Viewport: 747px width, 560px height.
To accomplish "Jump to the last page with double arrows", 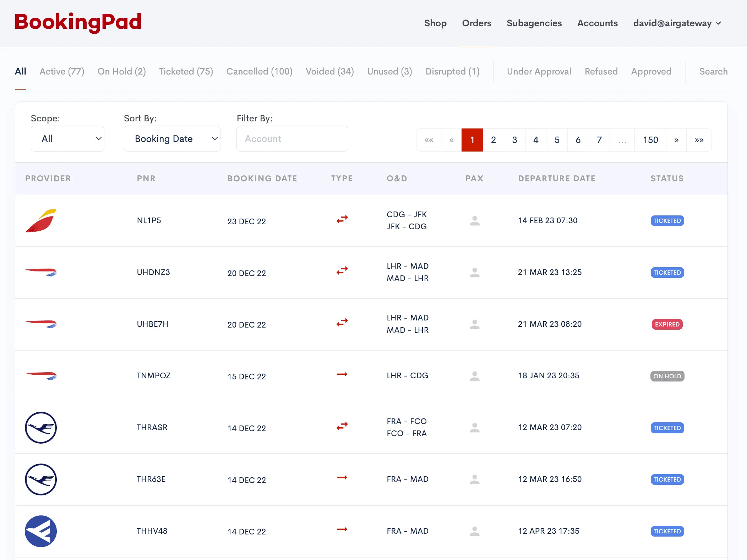I will point(699,140).
